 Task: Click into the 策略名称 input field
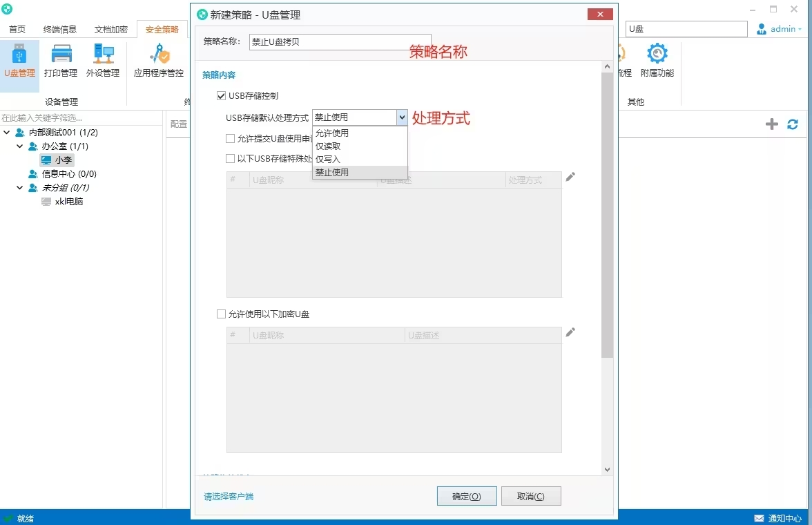pyautogui.click(x=340, y=42)
